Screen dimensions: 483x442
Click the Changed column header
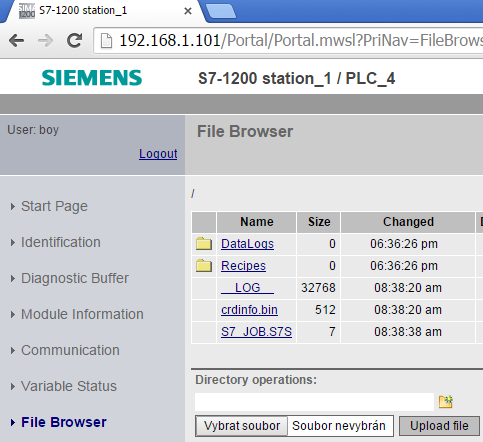pos(408,222)
